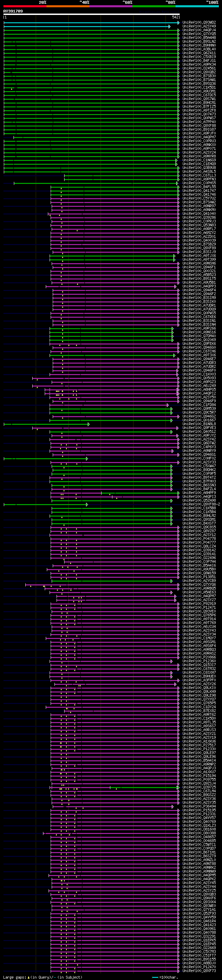Select hit label UniRef100_B9HCM1
Image resolution: width=222 pixels, height=980 pixels.
199,103
